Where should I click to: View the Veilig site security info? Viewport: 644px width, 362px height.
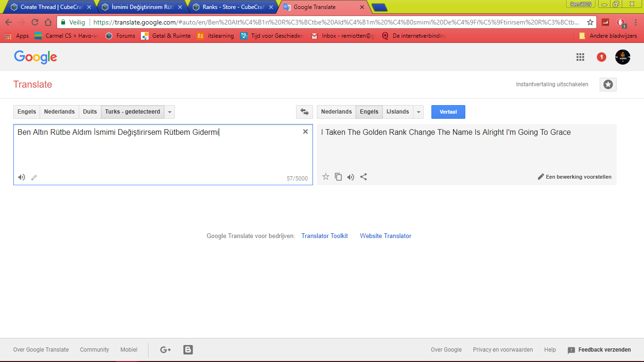[73, 22]
